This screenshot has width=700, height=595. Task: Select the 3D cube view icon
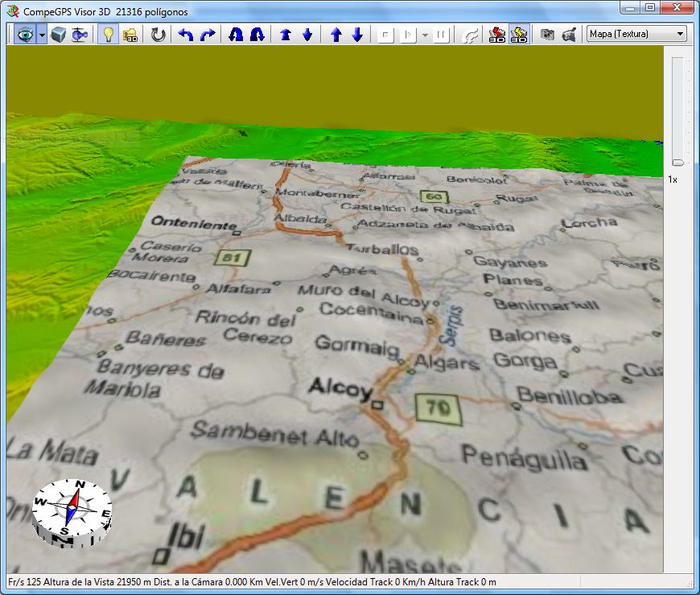pos(59,35)
